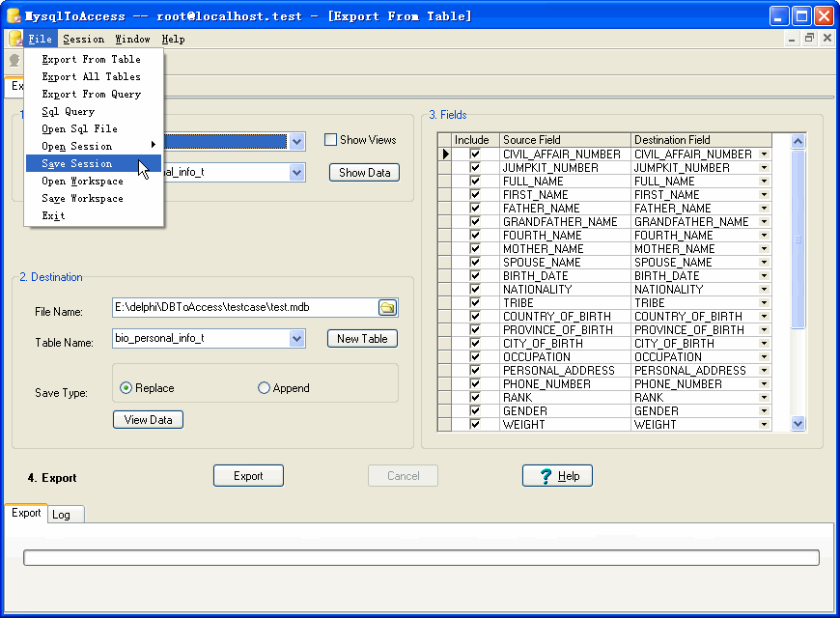Open destination field dropdown for TRIBE
The width and height of the screenshot is (840, 618).
point(765,303)
